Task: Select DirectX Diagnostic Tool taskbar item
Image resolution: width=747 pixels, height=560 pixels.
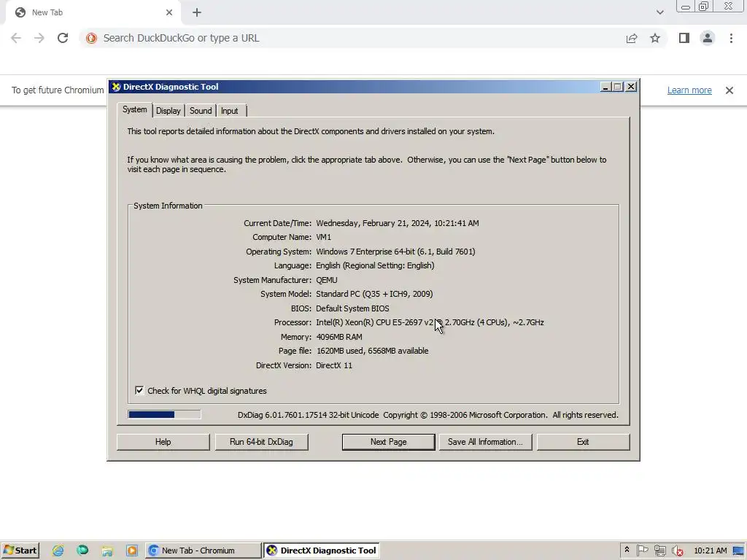Action: click(322, 551)
